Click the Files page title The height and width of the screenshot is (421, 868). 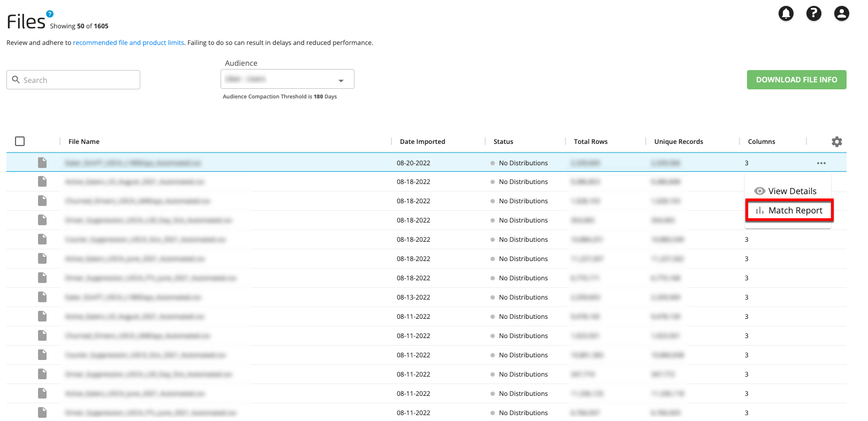26,21
